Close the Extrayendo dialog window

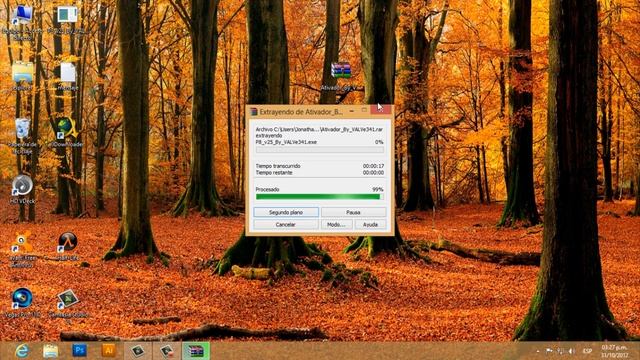click(x=380, y=109)
